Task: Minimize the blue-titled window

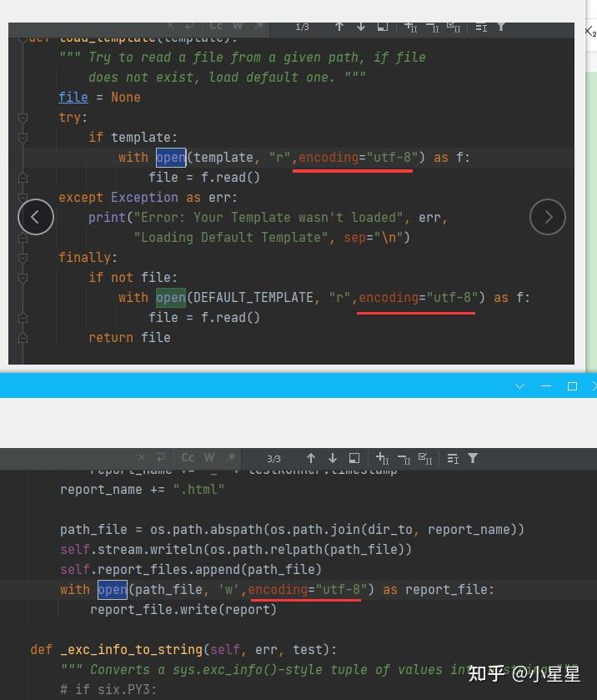Action: coord(546,385)
